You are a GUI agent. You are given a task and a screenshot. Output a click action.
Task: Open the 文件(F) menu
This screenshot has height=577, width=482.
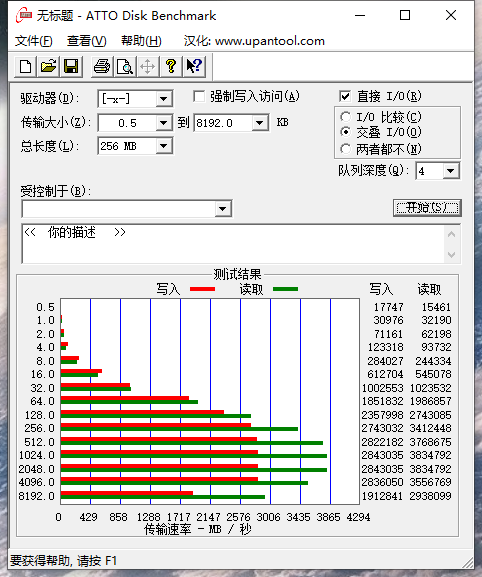click(33, 41)
